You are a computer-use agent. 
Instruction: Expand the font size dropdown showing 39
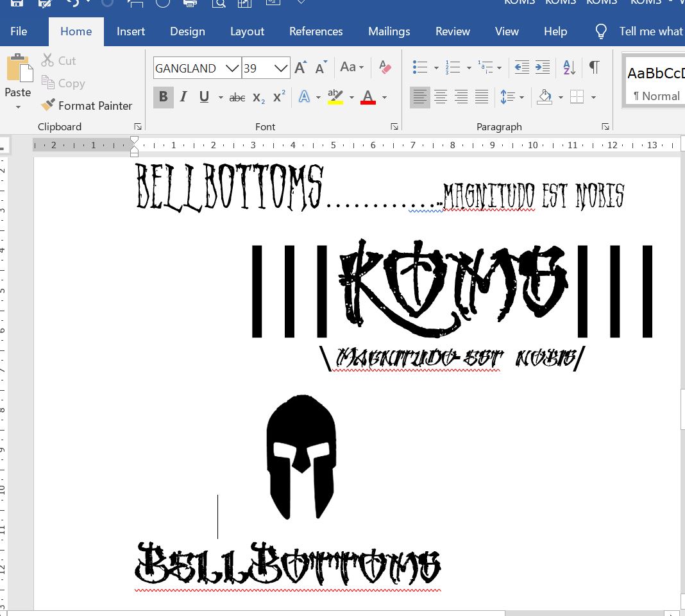[x=281, y=68]
